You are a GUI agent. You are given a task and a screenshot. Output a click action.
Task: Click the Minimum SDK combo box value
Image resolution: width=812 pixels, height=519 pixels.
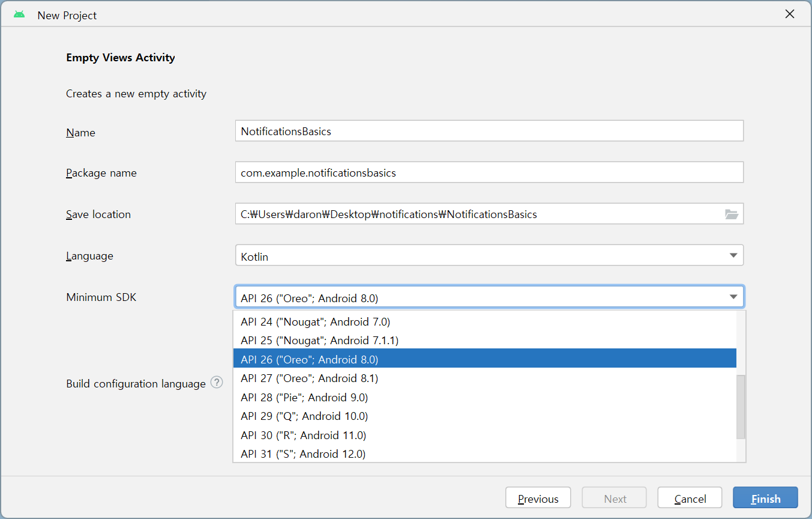[489, 297]
